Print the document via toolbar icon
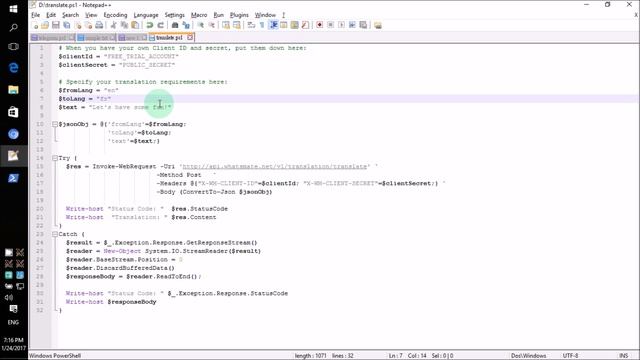The height and width of the screenshot is (360, 640). pyautogui.click(x=99, y=25)
